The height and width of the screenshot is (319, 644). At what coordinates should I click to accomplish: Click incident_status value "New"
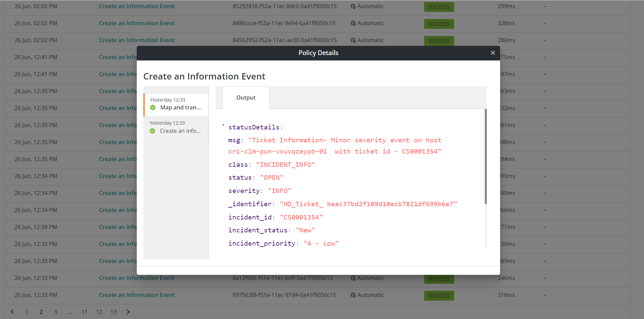point(305,230)
